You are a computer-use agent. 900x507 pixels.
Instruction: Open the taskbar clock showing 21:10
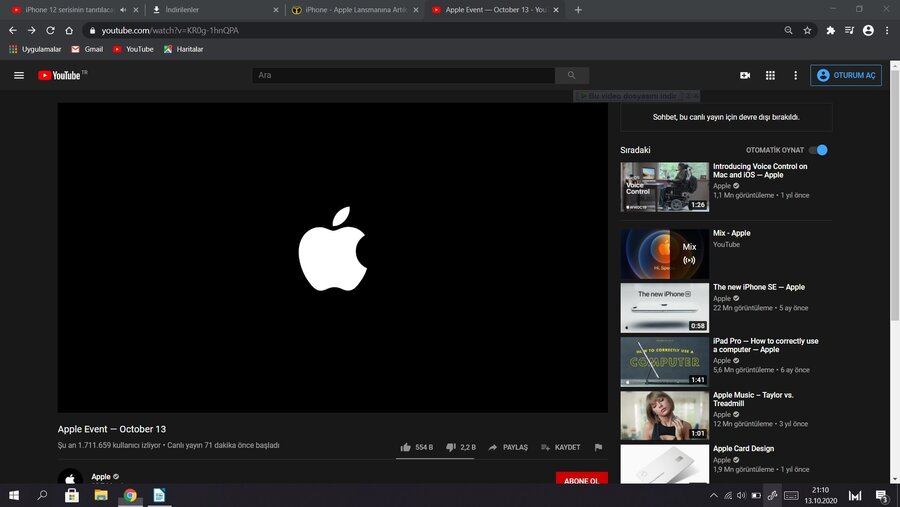pos(821,495)
